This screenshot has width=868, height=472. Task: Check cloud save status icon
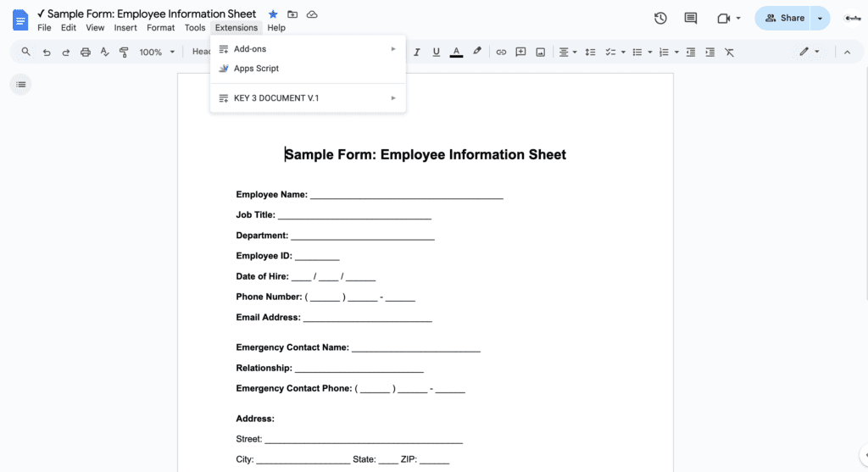click(312, 14)
